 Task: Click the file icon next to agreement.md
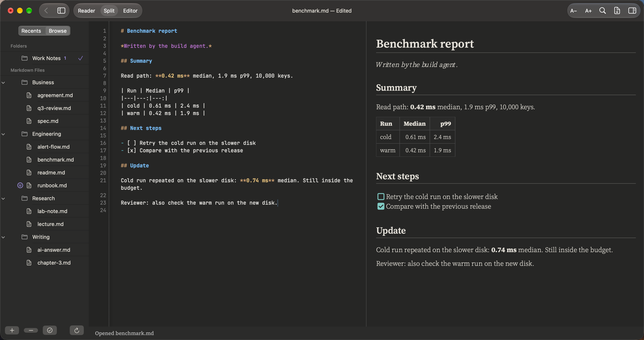pos(29,95)
